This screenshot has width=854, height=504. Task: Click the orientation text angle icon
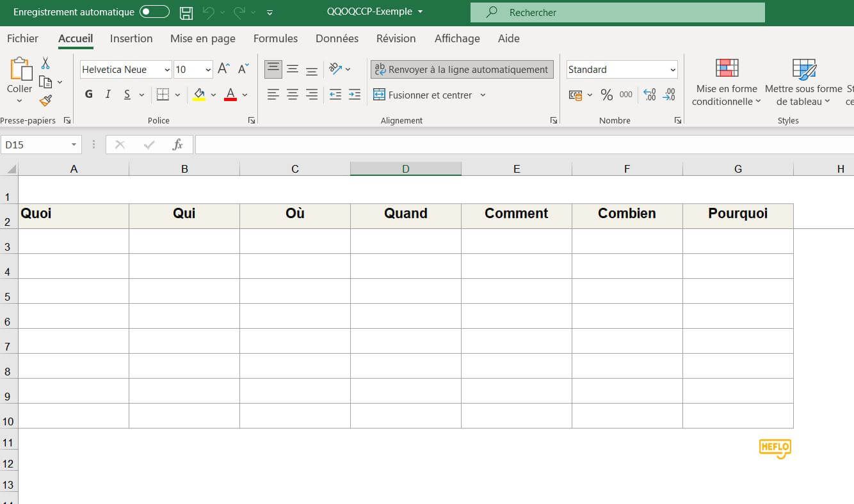[x=335, y=68]
